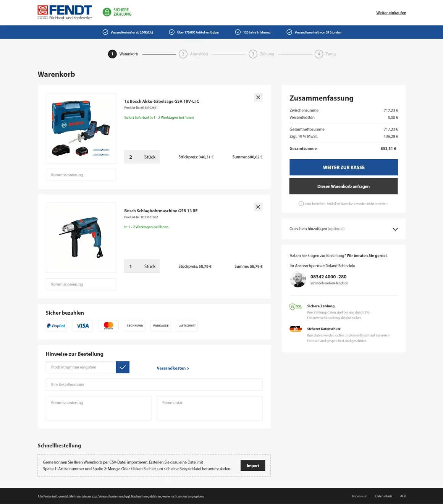Click the German flag data protection icon
The width and height of the screenshot is (443, 504).
point(296,329)
